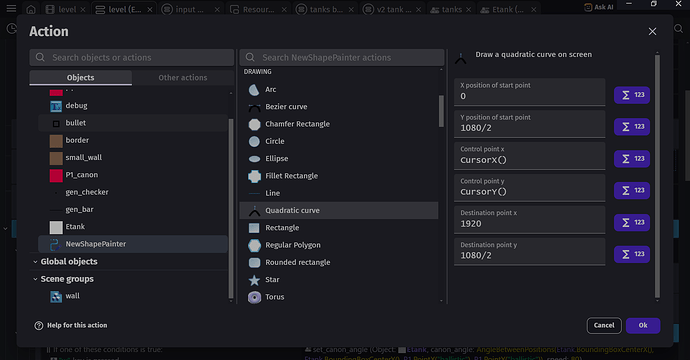Open Help for this action
The height and width of the screenshot is (360, 690).
(71, 325)
